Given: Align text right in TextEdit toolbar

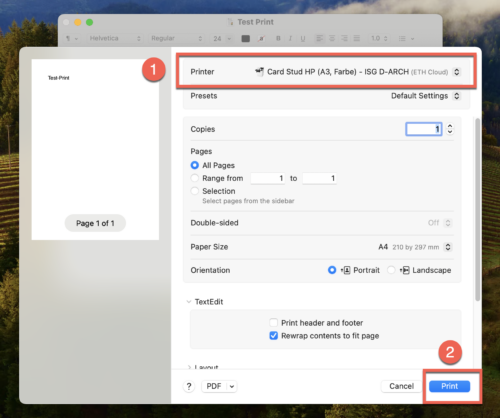Looking at the screenshot, I should point(344,38).
